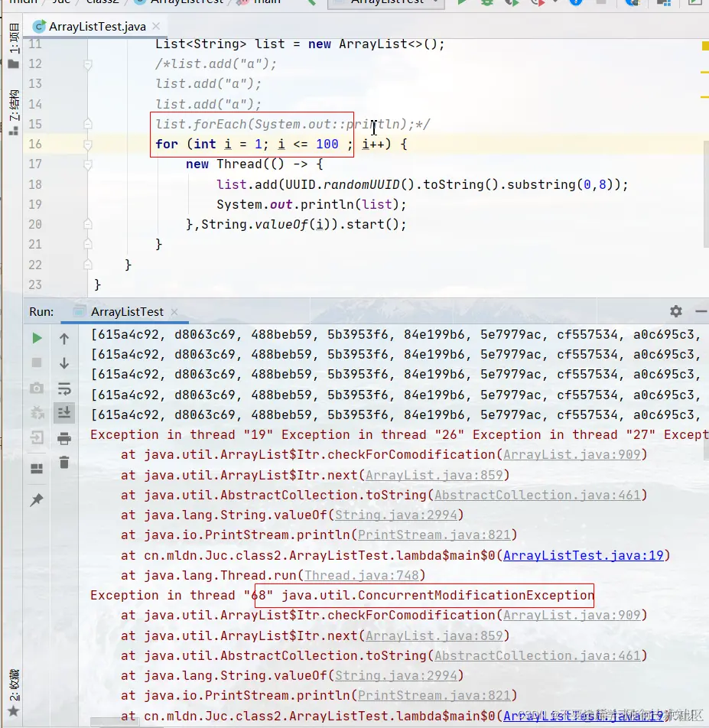Open AbstractCollection.java:461 link under thread "68" trace
Screen dimensions: 709x728
pyautogui.click(x=537, y=655)
